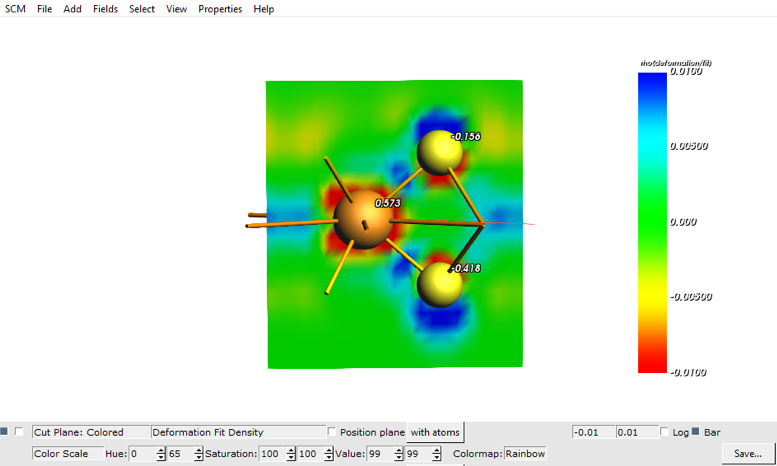This screenshot has width=777, height=466.
Task: Click the first Saturation stepper arrows
Action: (291, 454)
